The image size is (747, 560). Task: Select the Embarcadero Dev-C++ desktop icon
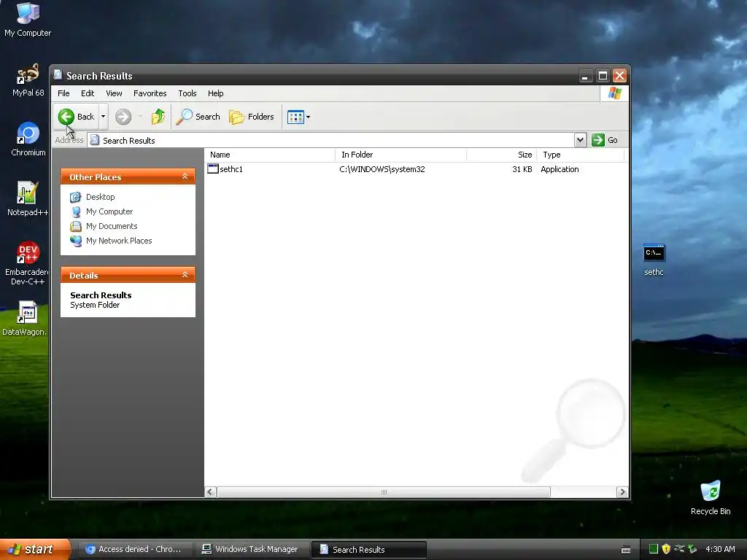point(28,263)
